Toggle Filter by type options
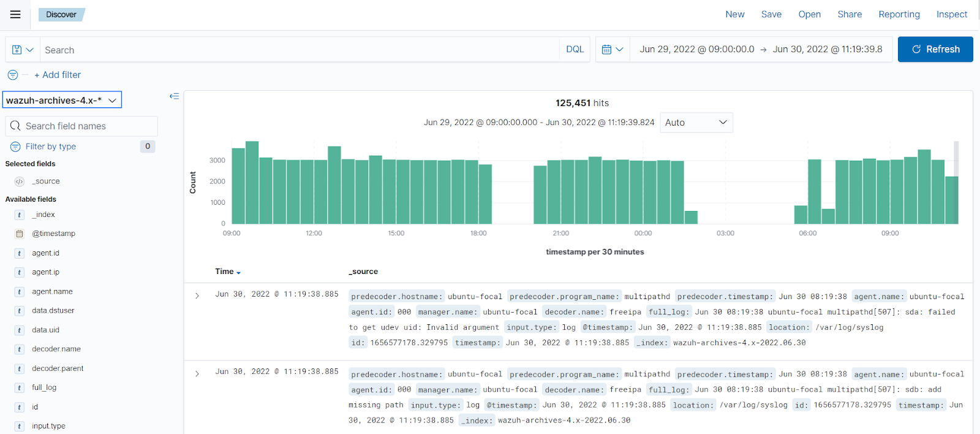The image size is (980, 434). (51, 147)
